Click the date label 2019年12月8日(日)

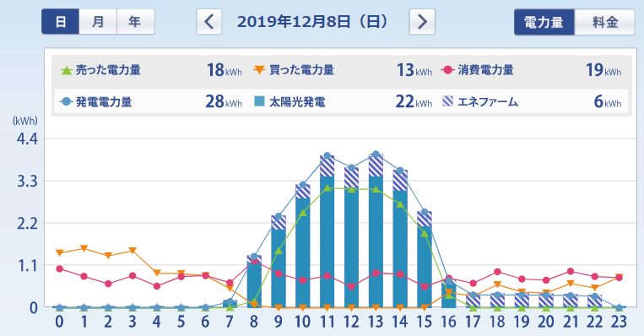313,21
